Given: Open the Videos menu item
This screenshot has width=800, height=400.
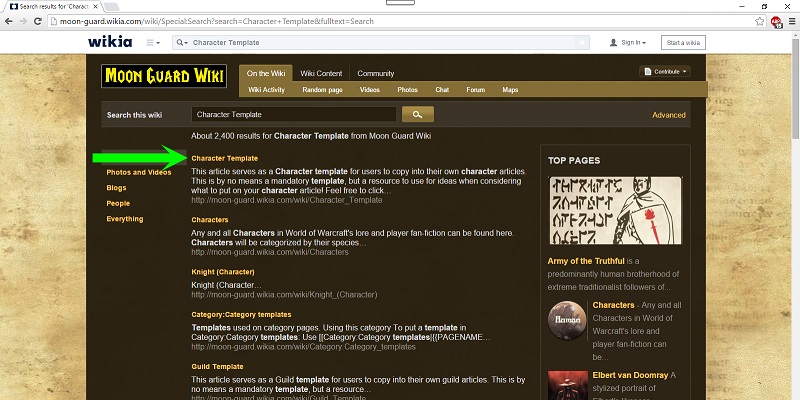Looking at the screenshot, I should coord(369,90).
